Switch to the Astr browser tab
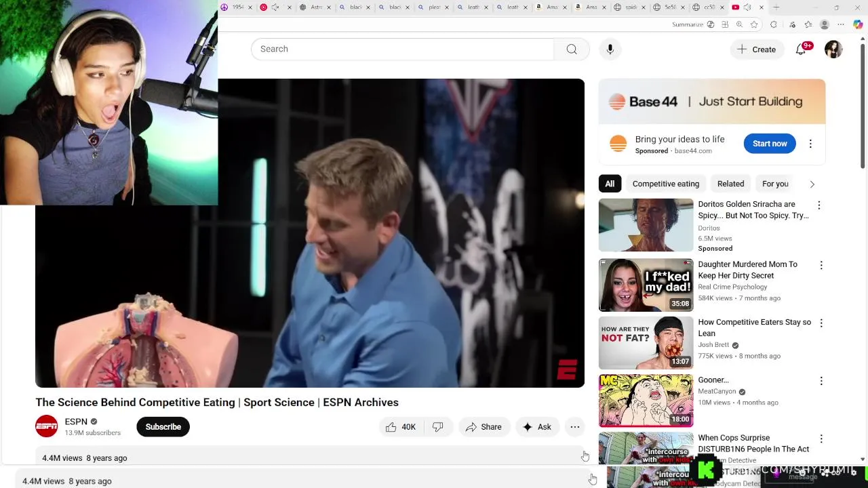 [315, 7]
